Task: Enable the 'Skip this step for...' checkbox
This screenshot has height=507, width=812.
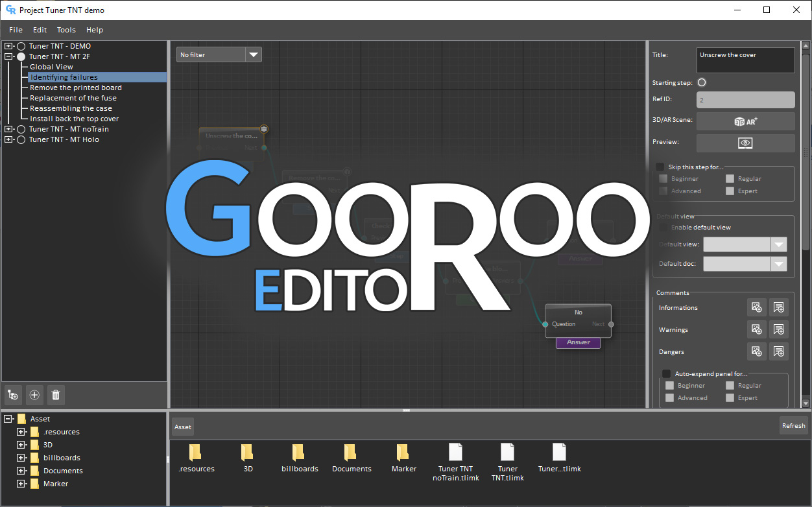Action: click(x=660, y=167)
